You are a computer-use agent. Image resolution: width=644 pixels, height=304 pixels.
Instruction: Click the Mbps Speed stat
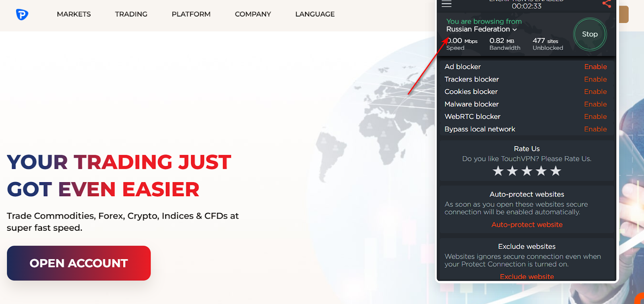click(x=462, y=44)
